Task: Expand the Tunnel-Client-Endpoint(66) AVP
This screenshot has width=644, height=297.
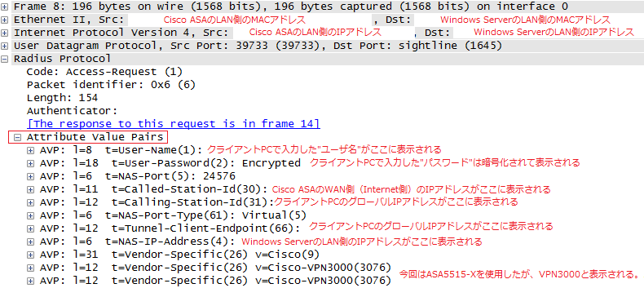Action: [30, 228]
